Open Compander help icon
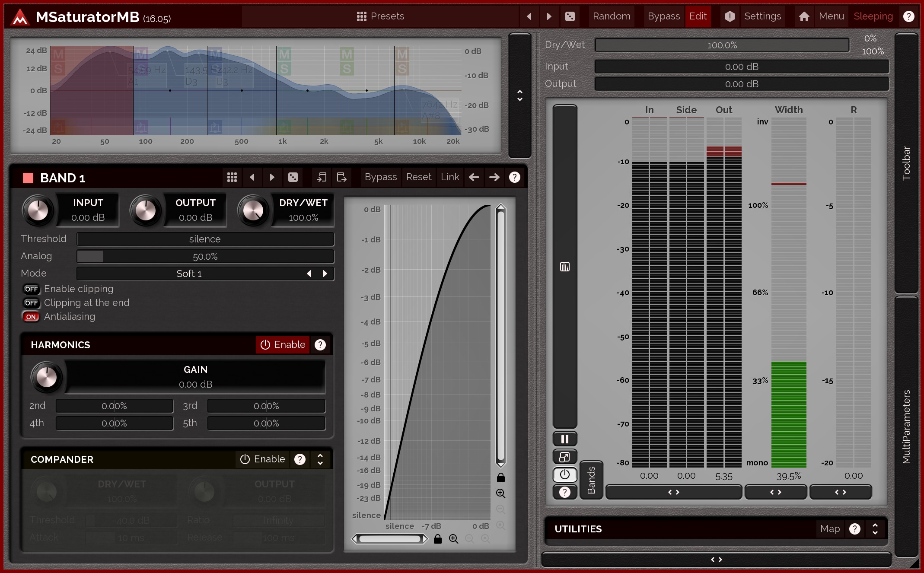This screenshot has width=924, height=573. click(x=300, y=459)
